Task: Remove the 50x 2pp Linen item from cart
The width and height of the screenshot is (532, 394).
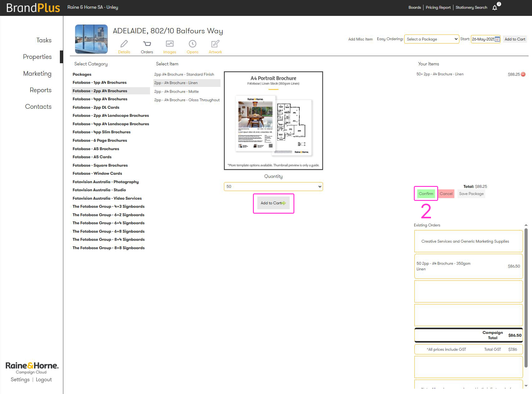Action: [523, 74]
